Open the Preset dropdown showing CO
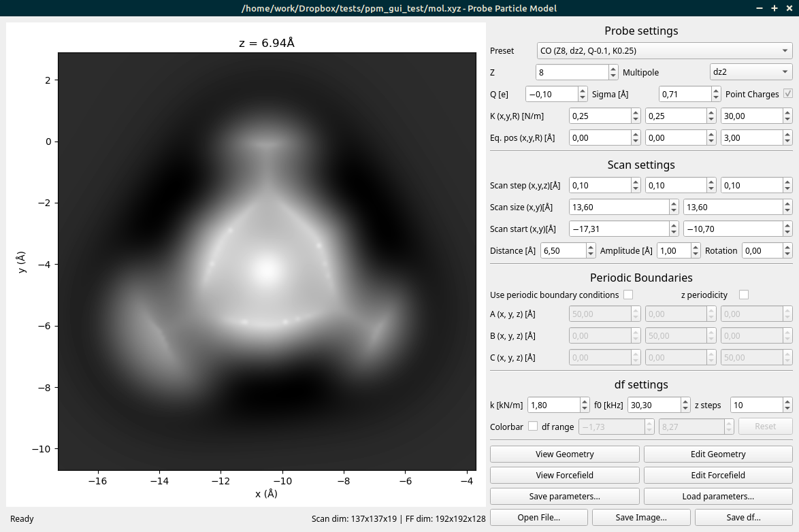The height and width of the screenshot is (532, 799). 664,50
